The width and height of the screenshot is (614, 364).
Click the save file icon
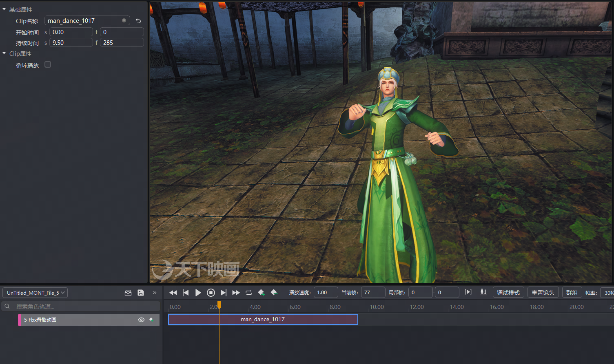(x=141, y=293)
